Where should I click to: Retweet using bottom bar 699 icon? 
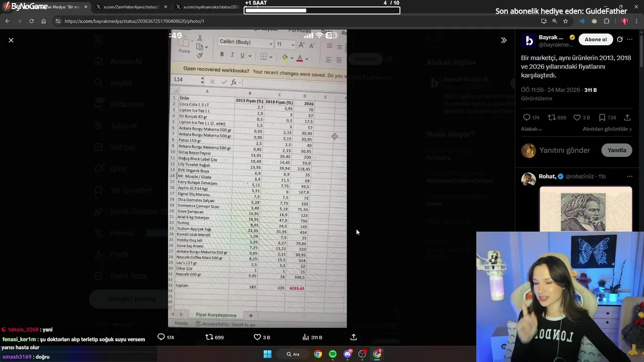[x=214, y=337]
